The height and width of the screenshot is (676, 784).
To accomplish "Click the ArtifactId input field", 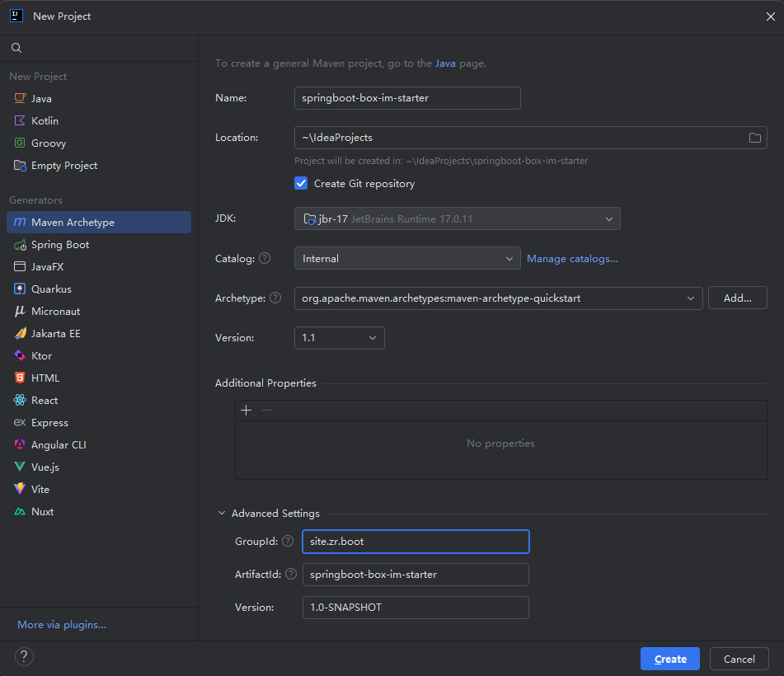I will pos(415,575).
